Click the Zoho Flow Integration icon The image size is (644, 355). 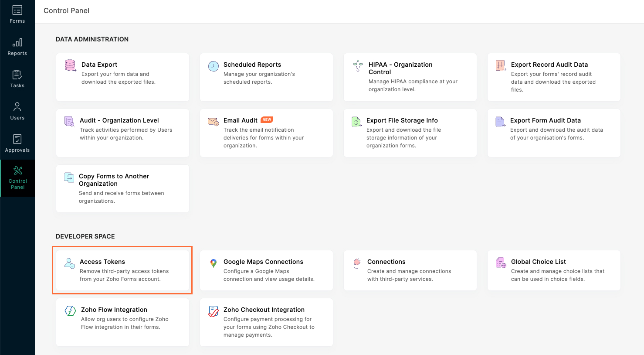[70, 311]
